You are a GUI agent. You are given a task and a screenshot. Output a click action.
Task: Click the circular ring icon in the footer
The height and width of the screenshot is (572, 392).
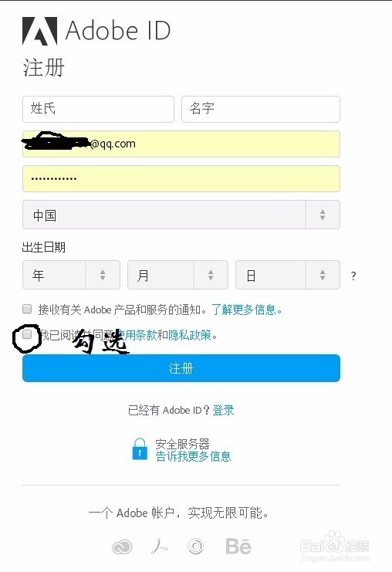196,546
